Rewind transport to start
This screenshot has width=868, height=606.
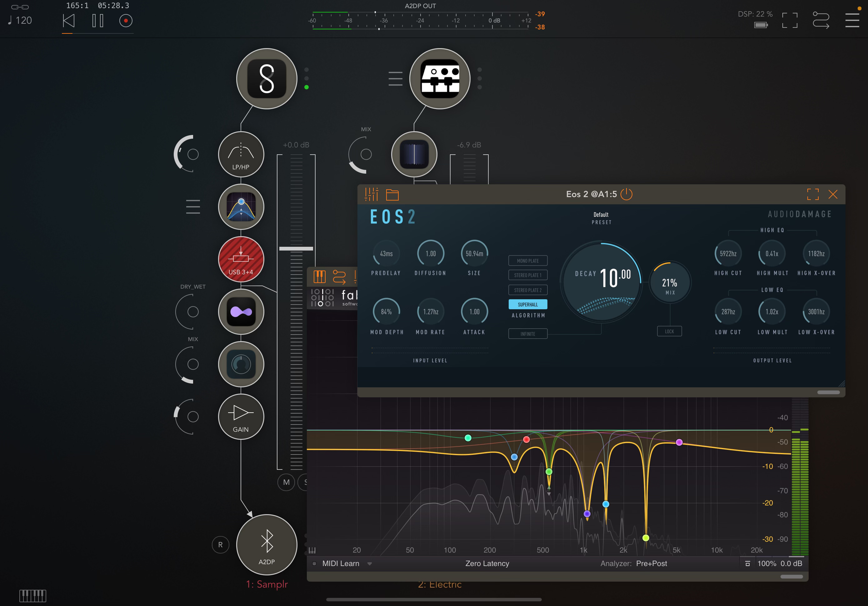[69, 20]
